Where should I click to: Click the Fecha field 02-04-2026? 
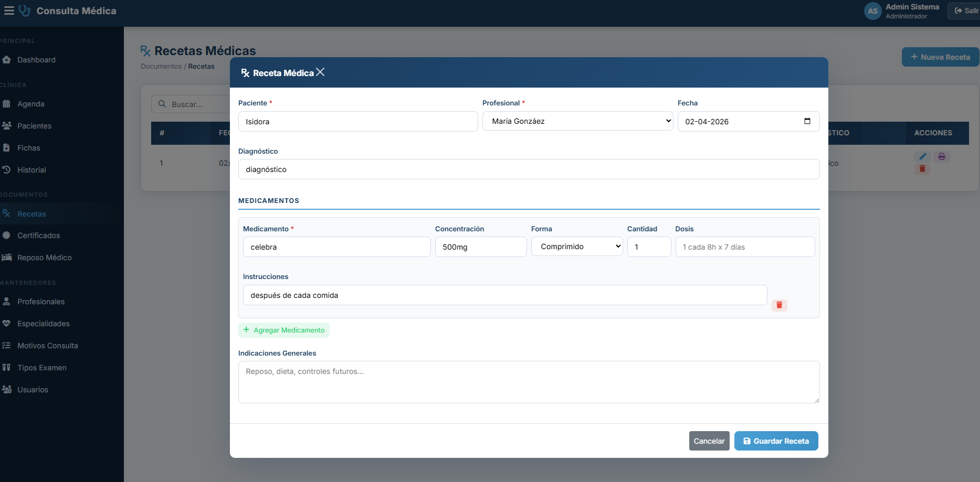point(749,121)
